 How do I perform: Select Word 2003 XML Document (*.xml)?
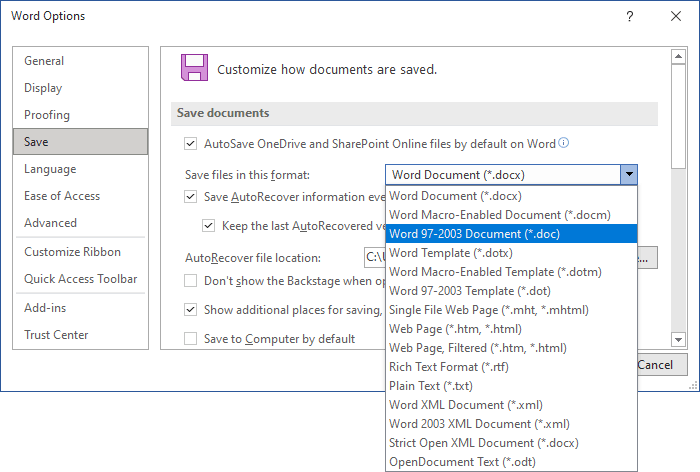point(511,424)
